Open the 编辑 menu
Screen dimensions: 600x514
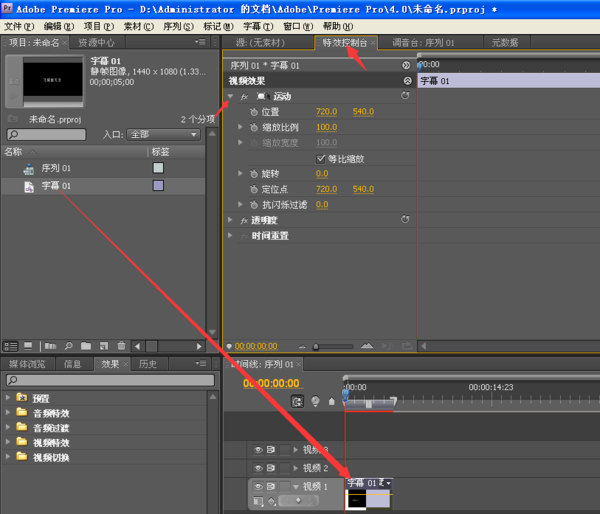pos(59,26)
